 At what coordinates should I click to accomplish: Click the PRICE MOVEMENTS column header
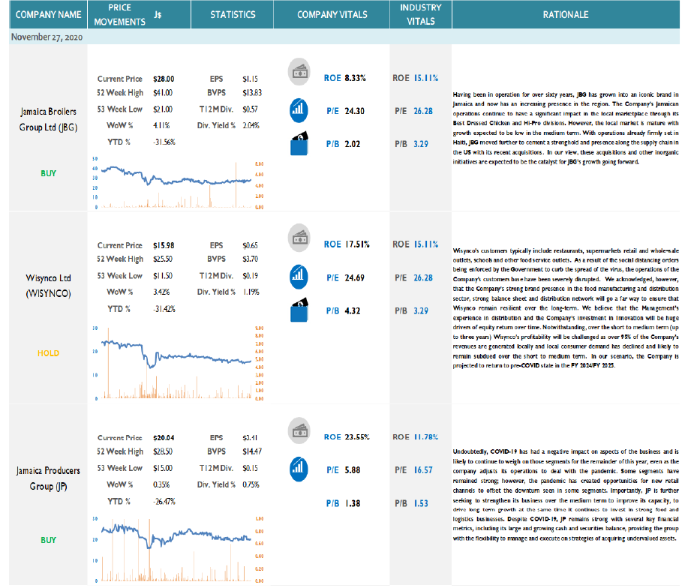click(x=119, y=15)
